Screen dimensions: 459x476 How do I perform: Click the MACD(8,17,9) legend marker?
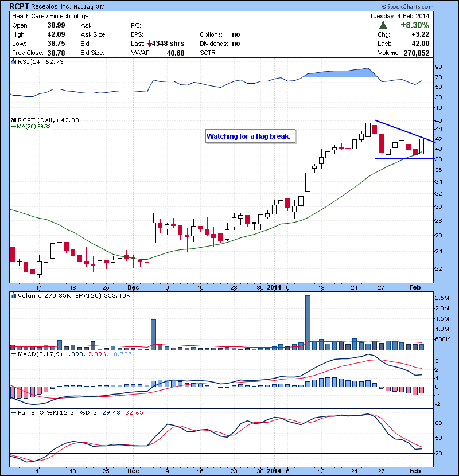click(13, 354)
